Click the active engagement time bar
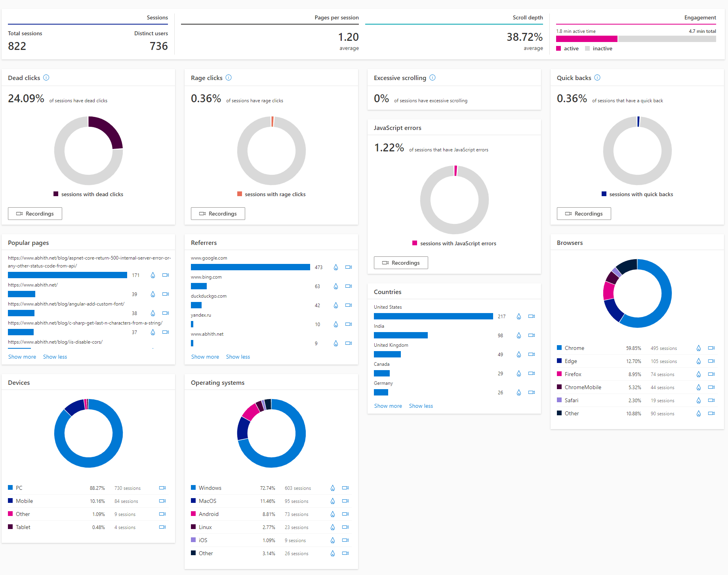The height and width of the screenshot is (575, 728). [587, 39]
